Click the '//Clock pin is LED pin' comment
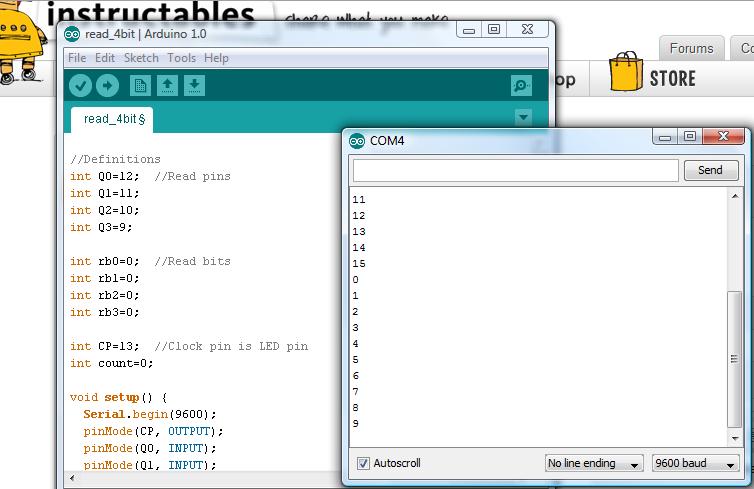Viewport: 754px width, 489px height. [x=231, y=346]
